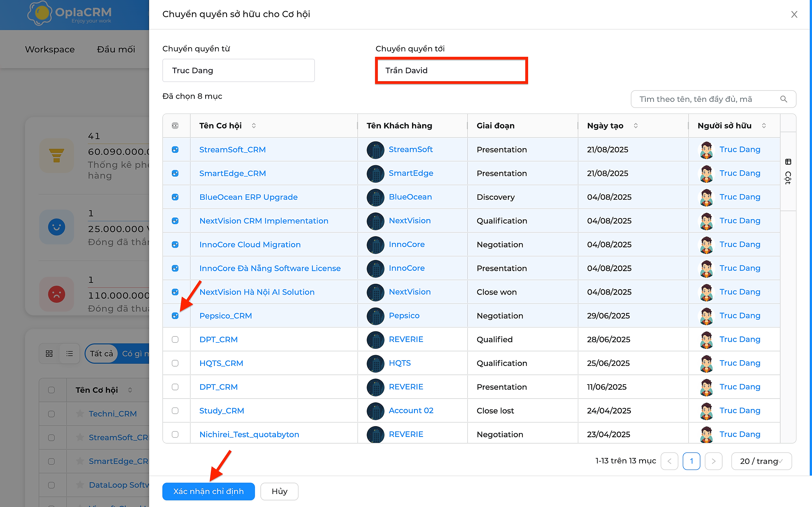Check the HQTS_CRM row checkbox
This screenshot has height=507, width=812.
pos(175,363)
